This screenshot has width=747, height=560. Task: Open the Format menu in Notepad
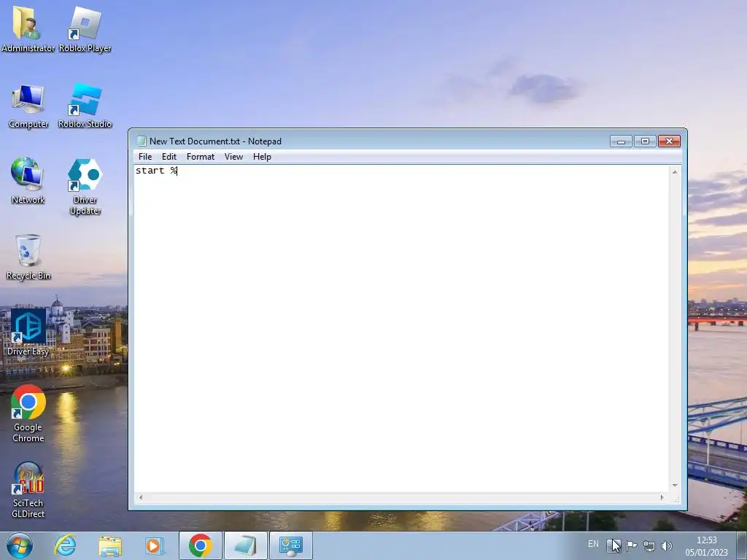(x=201, y=157)
